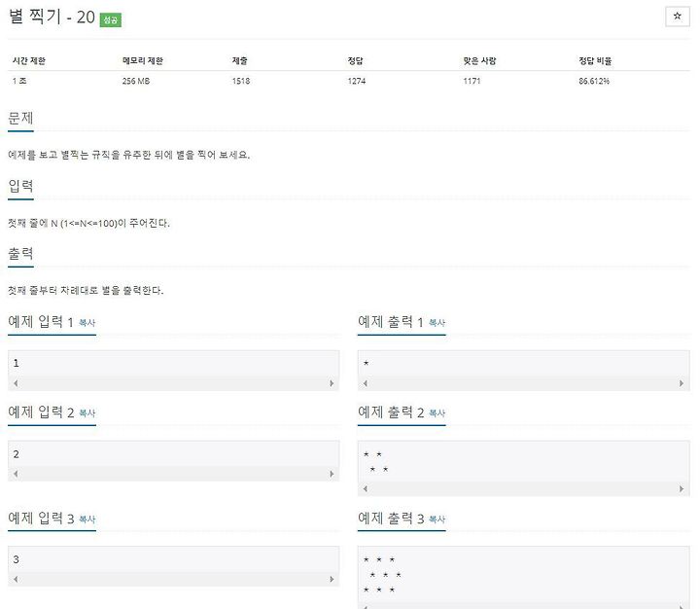Copy example input 2 via 복사 link

[87, 413]
